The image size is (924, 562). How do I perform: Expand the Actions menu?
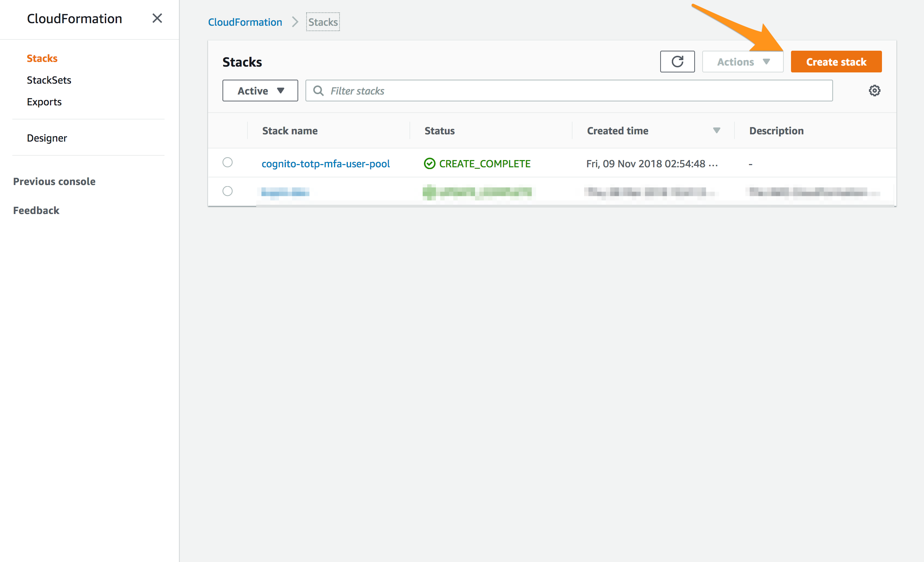tap(742, 62)
